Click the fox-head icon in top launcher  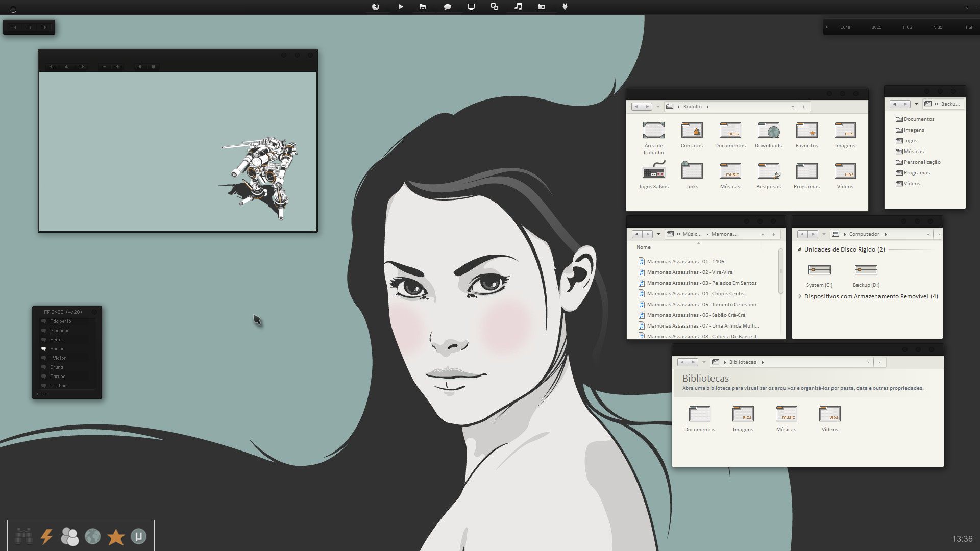point(565,7)
